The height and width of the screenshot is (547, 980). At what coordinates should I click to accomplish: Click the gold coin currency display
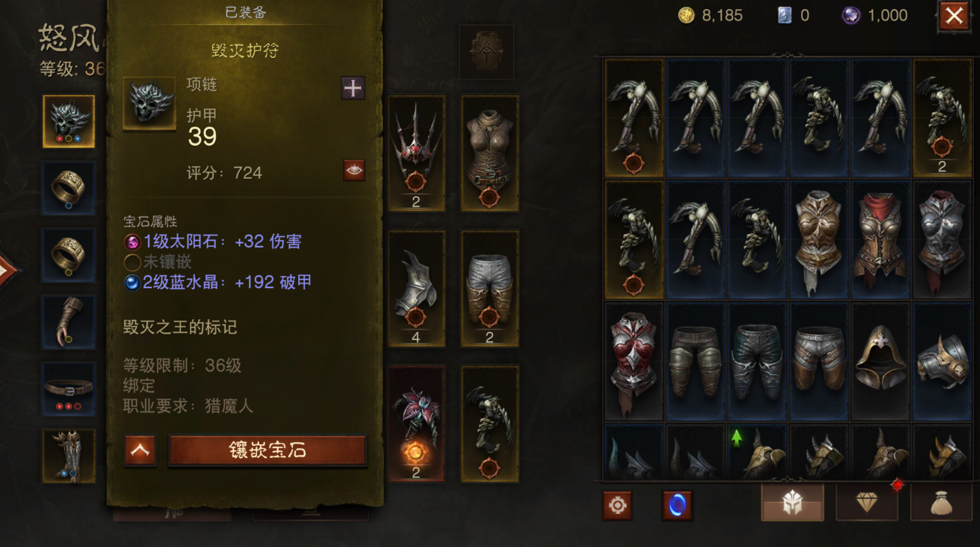tap(710, 15)
